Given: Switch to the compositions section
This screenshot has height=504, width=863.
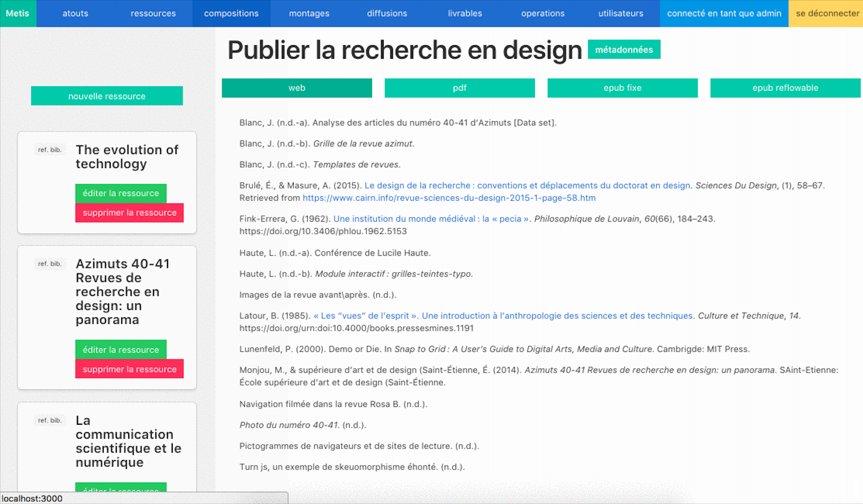Looking at the screenshot, I should 231,13.
